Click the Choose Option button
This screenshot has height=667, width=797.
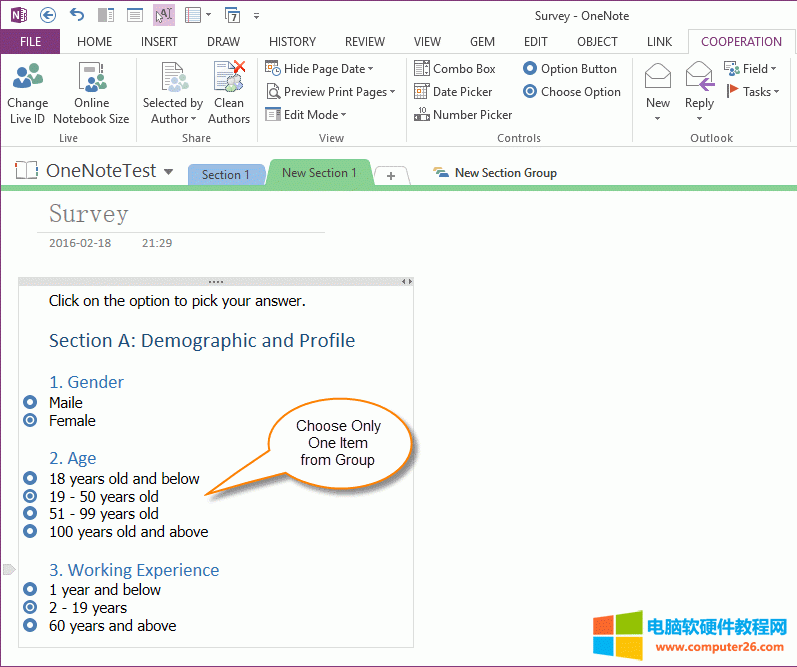(571, 92)
